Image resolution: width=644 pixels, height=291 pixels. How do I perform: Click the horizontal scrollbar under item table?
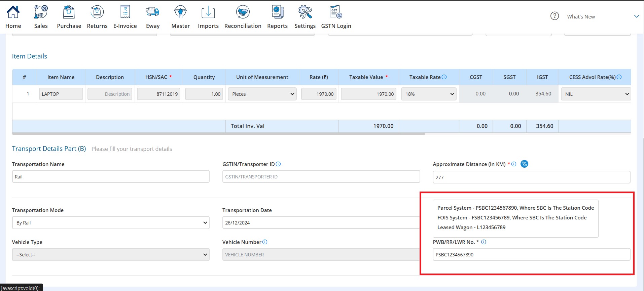(x=219, y=133)
